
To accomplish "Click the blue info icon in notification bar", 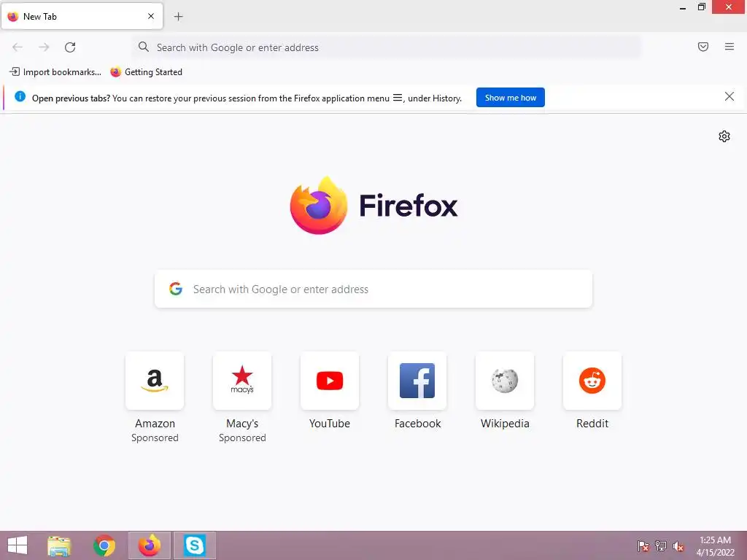I will pyautogui.click(x=20, y=97).
